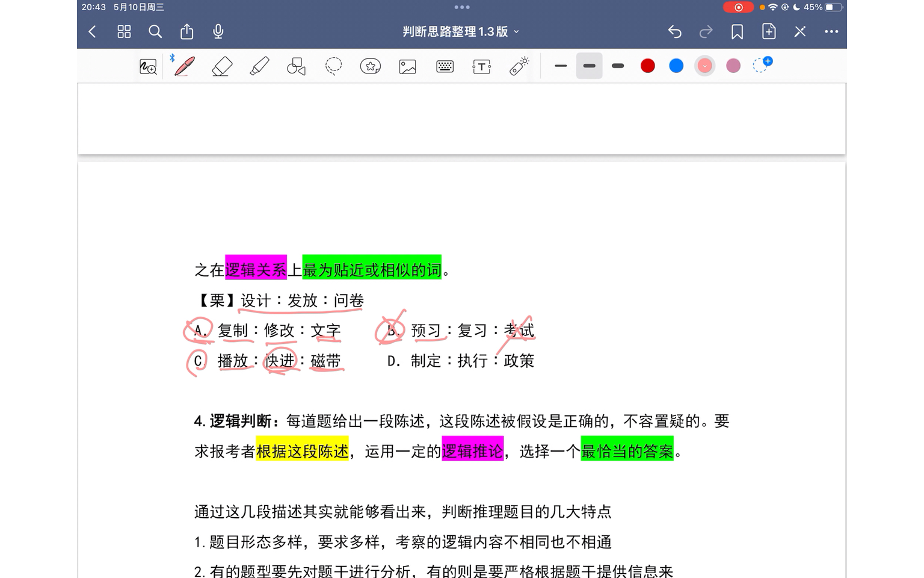924x578 pixels.
Task: Tap option A 复制：修改：文字
Action: (267, 331)
